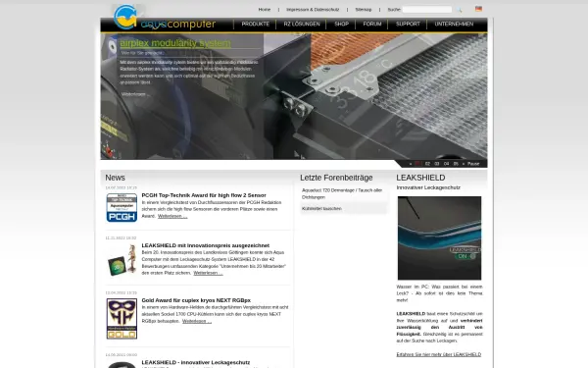Viewport: 588px width, 368px height.
Task: Click the Aqua Computer logo
Action: coord(165,18)
